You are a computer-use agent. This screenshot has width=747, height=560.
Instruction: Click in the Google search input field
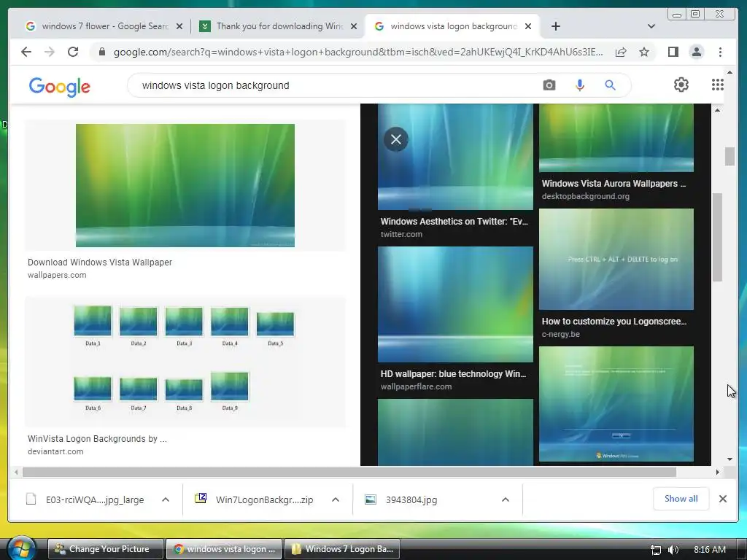coord(333,85)
